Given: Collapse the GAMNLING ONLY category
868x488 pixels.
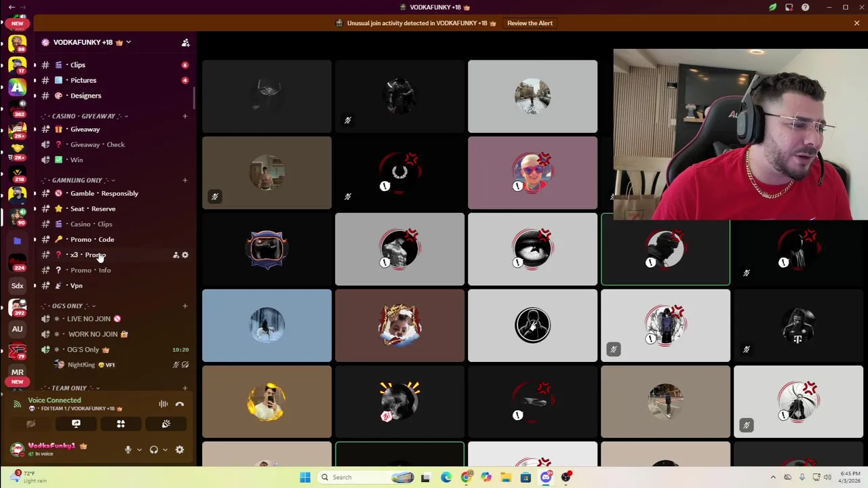Looking at the screenshot, I should [x=78, y=180].
